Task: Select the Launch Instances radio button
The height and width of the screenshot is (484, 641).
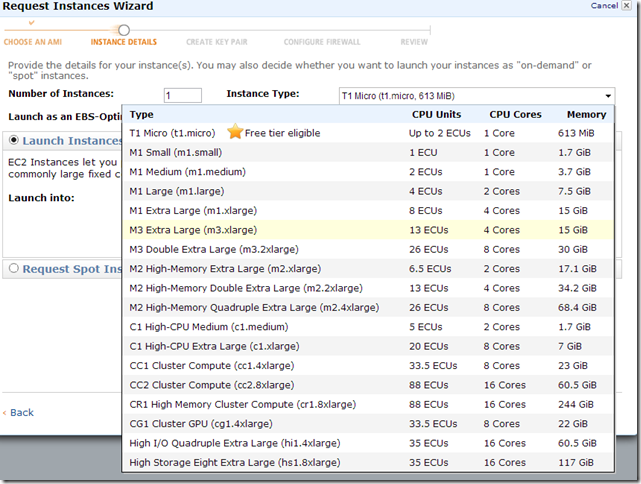Action: pyautogui.click(x=14, y=141)
